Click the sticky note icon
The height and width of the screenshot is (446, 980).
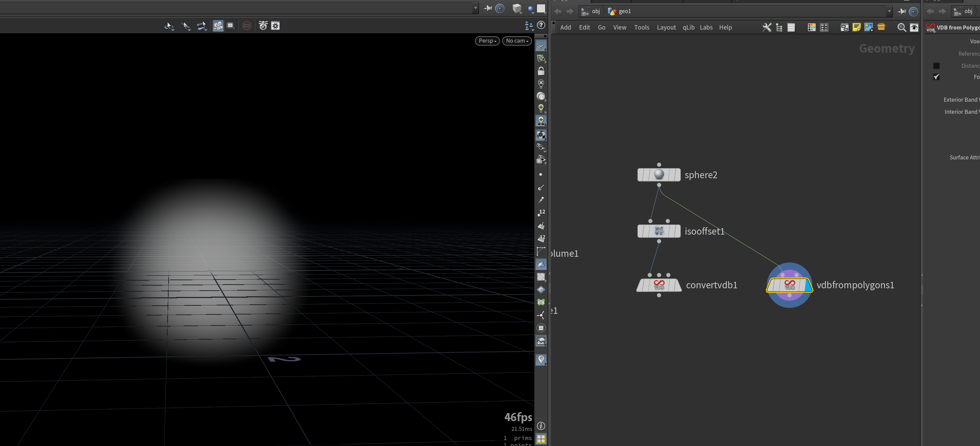click(856, 28)
